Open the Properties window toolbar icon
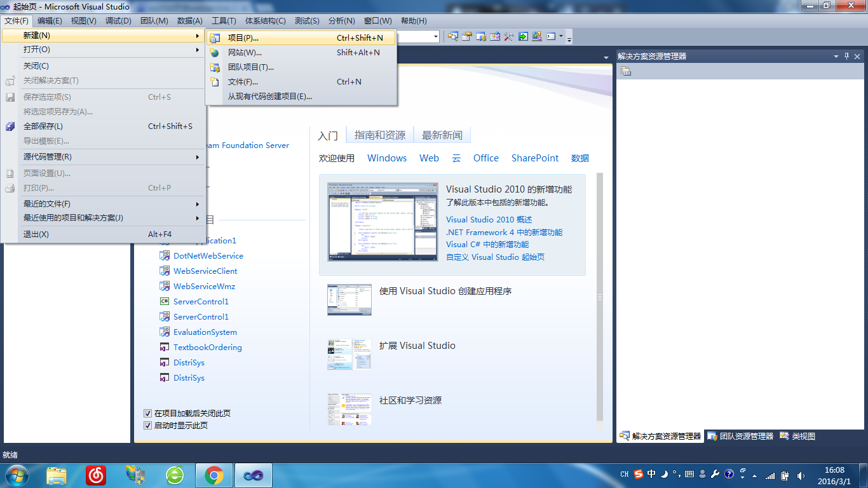This screenshot has height=488, width=868. (467, 36)
